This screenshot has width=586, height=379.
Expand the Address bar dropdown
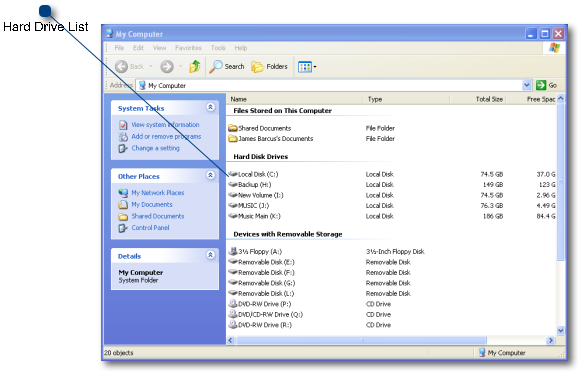pyautogui.click(x=526, y=85)
